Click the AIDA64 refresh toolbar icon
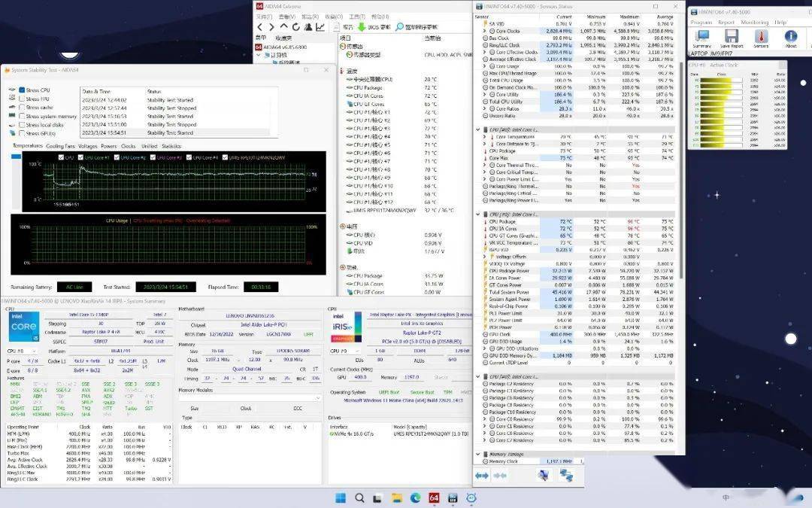Screen dimensions: 812x508 (296, 27)
